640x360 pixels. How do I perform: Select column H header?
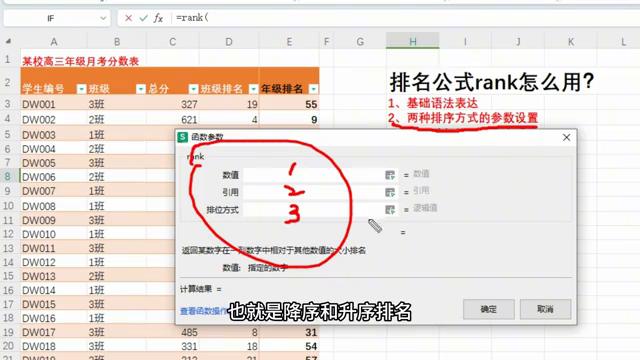click(x=413, y=42)
